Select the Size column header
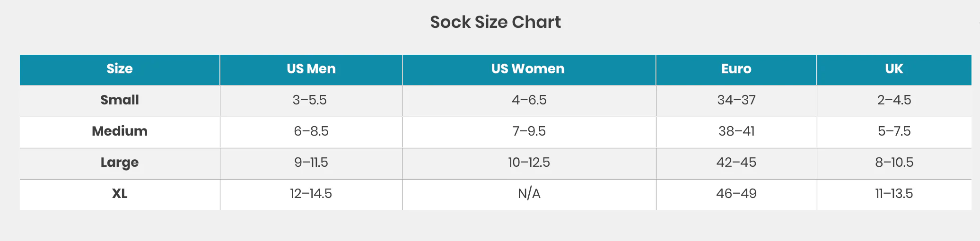This screenshot has width=980, height=241. [x=120, y=69]
